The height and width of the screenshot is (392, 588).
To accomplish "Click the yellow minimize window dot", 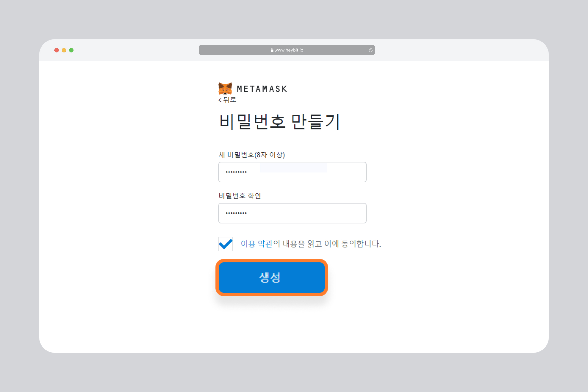I will [x=64, y=50].
